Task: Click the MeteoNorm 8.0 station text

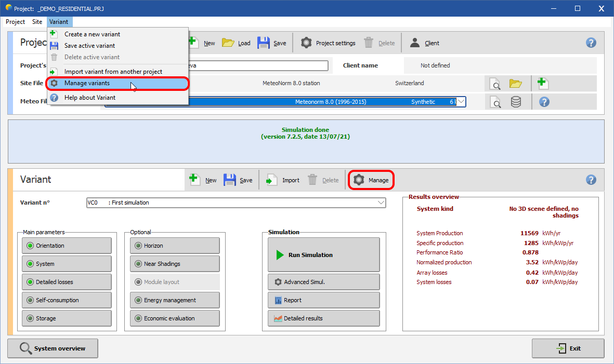Action: coord(291,83)
